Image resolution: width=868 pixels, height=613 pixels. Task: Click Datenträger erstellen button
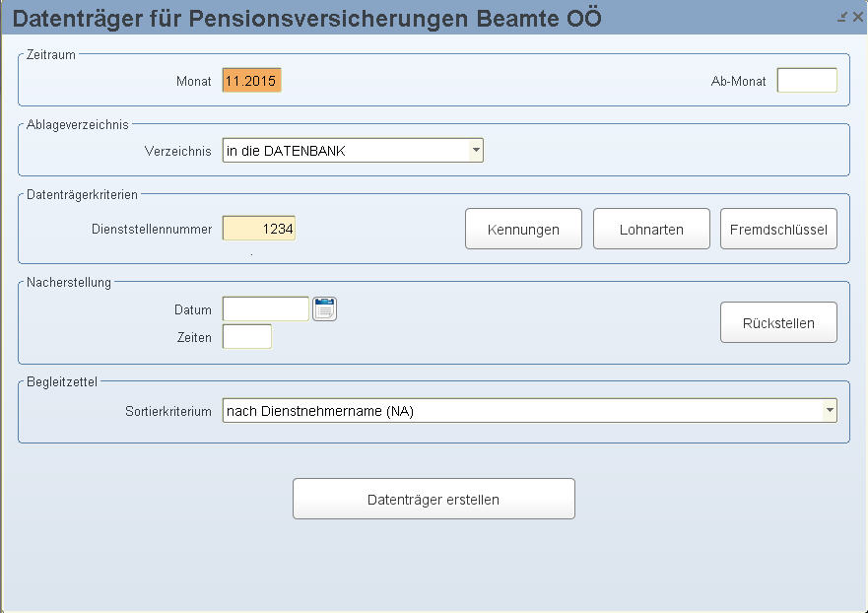point(434,499)
